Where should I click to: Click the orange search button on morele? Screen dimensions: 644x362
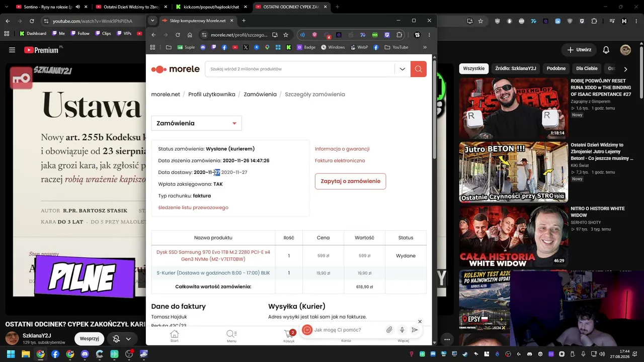click(419, 69)
